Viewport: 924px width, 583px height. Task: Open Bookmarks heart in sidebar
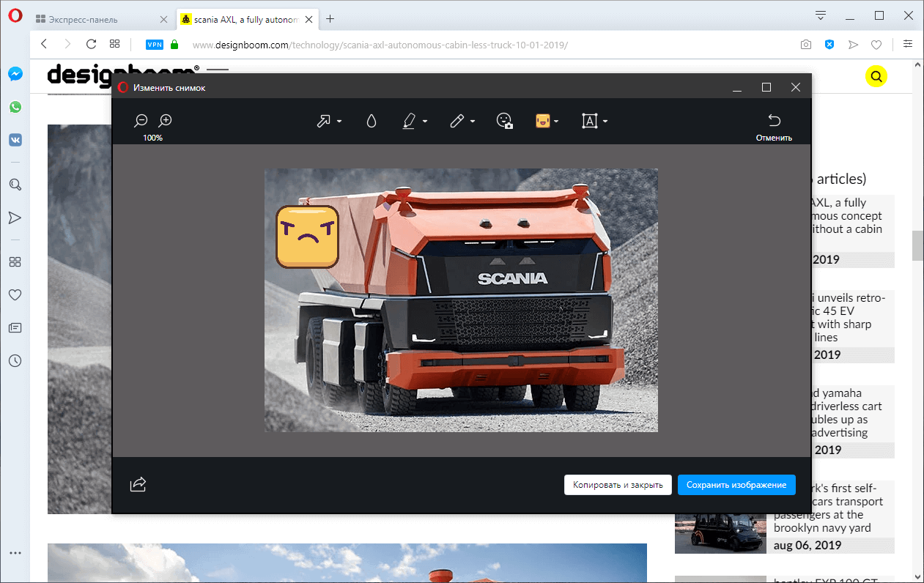pyautogui.click(x=15, y=294)
